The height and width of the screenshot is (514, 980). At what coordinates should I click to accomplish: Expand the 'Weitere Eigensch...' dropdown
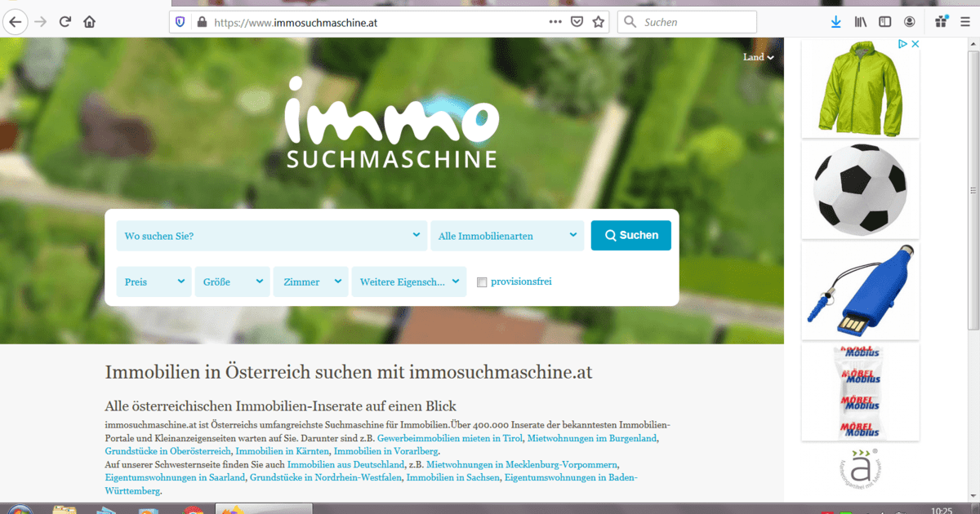(409, 281)
